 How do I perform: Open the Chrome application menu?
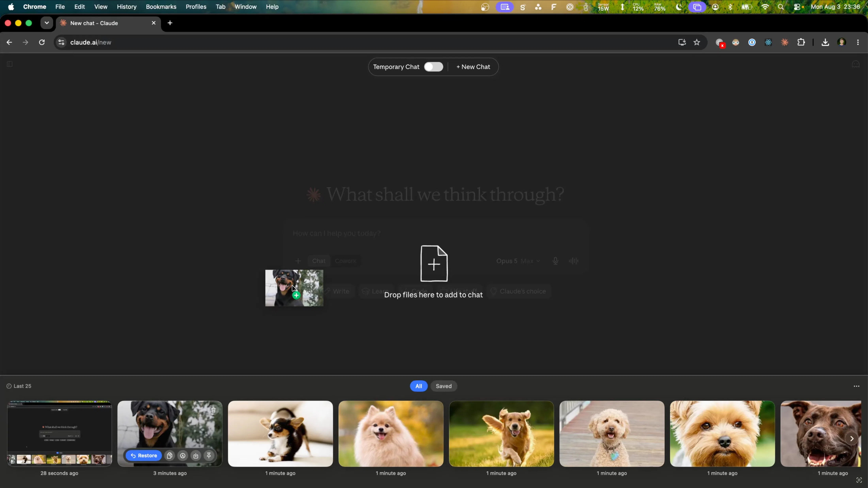point(34,7)
